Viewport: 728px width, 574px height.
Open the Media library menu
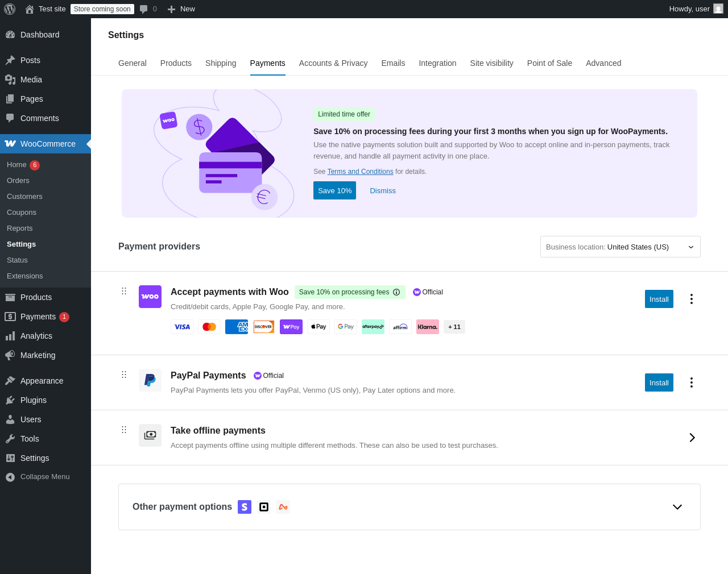(45, 80)
